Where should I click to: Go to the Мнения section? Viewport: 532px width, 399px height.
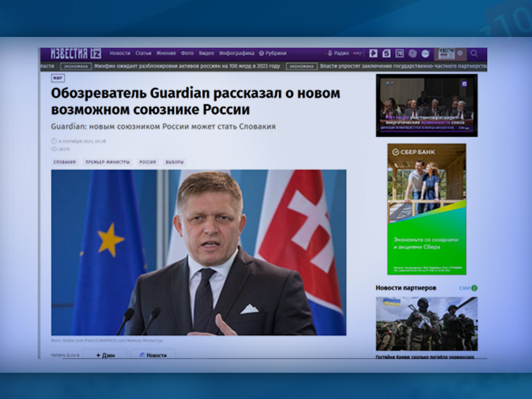[x=166, y=53]
